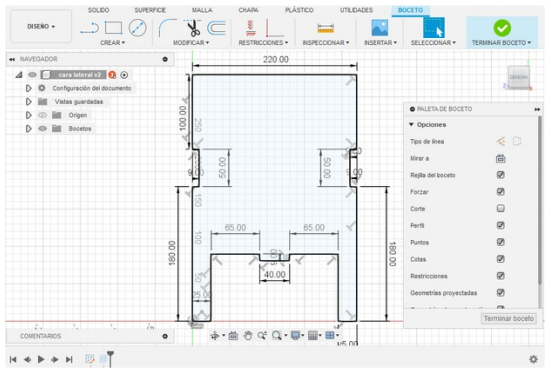
Task: Switch to the CHAPA tab
Action: [248, 10]
